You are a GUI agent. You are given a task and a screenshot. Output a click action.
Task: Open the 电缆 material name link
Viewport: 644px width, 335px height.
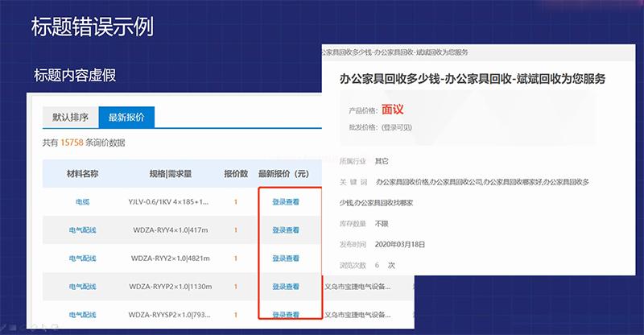coord(83,202)
